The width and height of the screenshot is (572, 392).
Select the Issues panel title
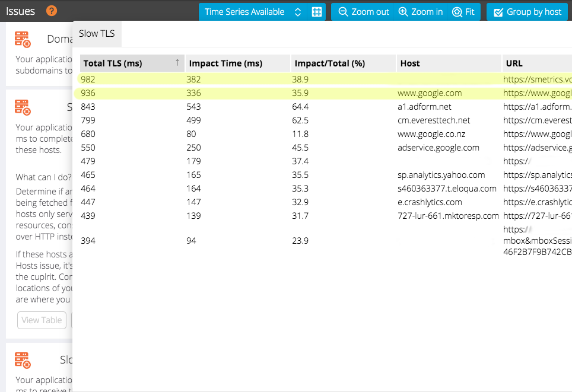pyautogui.click(x=20, y=11)
